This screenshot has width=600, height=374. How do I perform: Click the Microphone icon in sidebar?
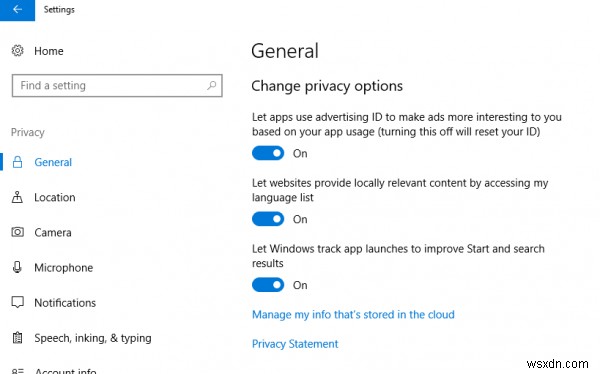17,267
